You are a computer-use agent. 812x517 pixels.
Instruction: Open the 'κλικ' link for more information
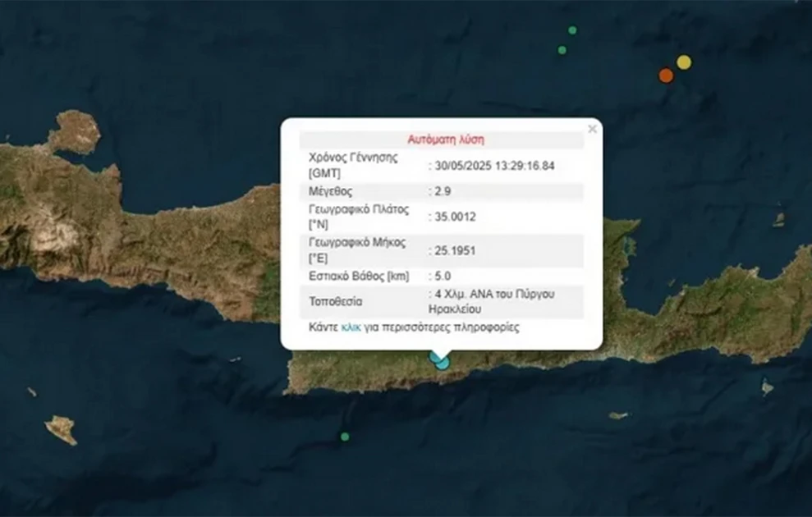(351, 327)
